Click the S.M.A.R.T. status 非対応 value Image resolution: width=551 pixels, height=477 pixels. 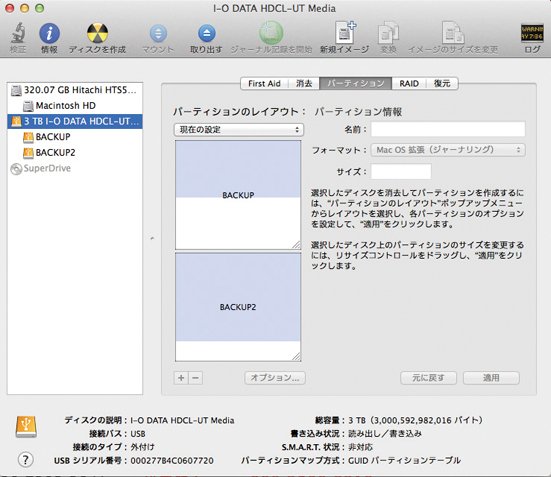coord(360,447)
